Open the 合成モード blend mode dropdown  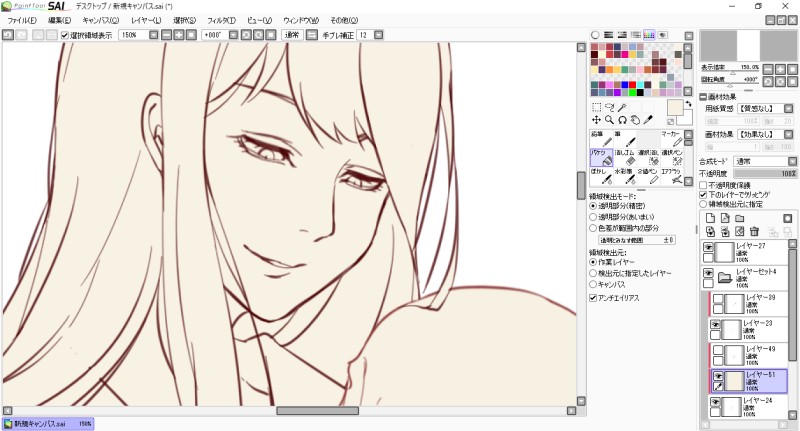coord(792,161)
